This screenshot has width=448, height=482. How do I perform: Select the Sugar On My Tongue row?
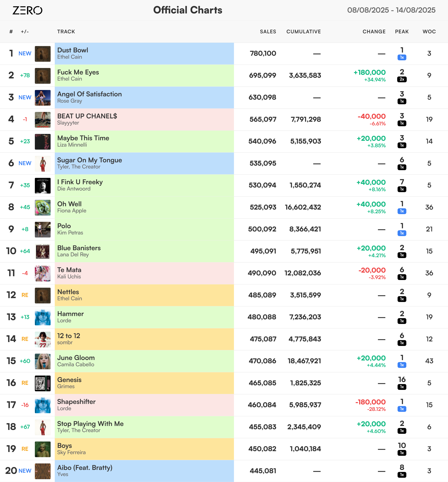point(224,163)
